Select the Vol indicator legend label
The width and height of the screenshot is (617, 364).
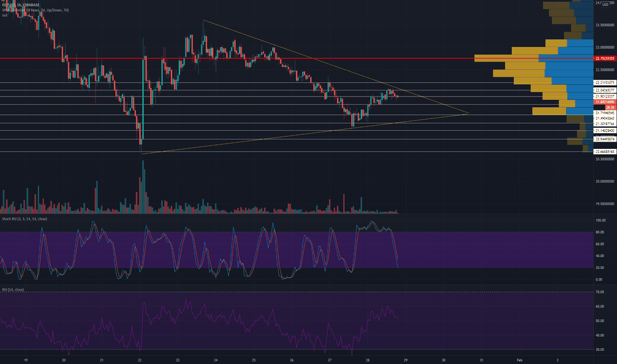coord(5,15)
